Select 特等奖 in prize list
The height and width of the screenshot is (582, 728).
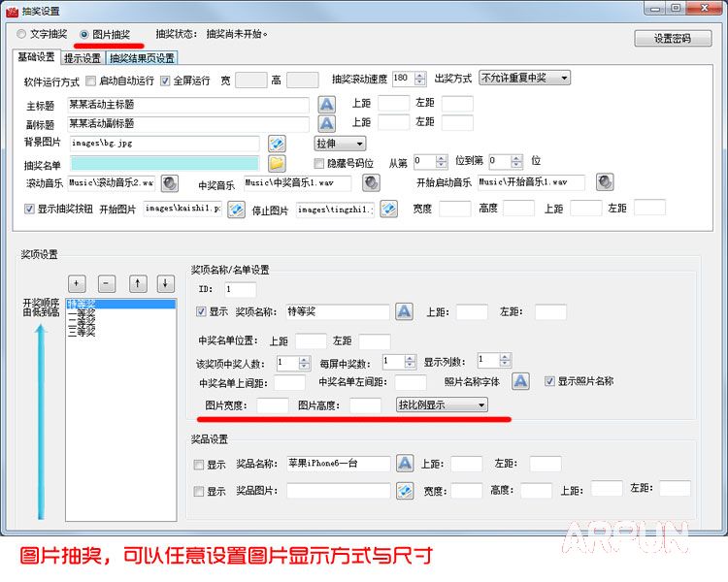(x=120, y=304)
